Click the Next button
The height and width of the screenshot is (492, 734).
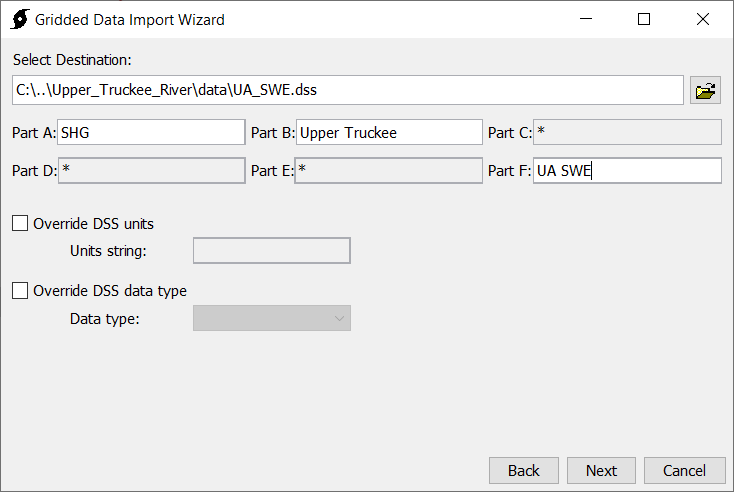click(x=601, y=470)
